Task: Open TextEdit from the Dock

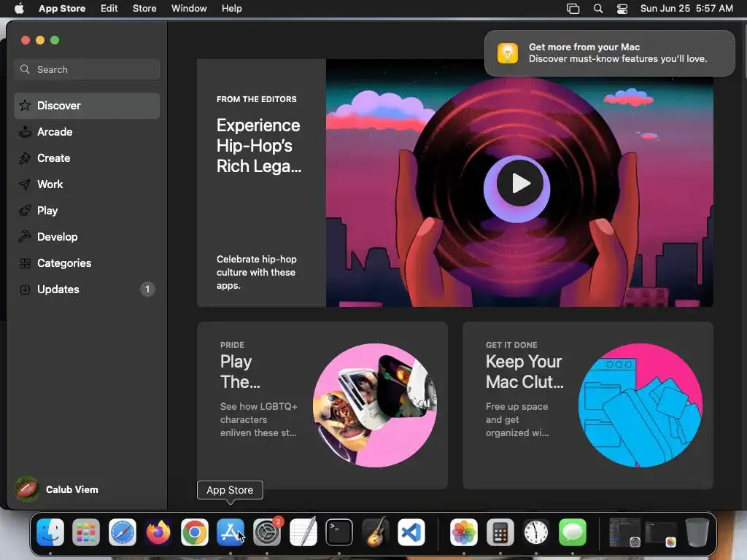Action: tap(303, 532)
